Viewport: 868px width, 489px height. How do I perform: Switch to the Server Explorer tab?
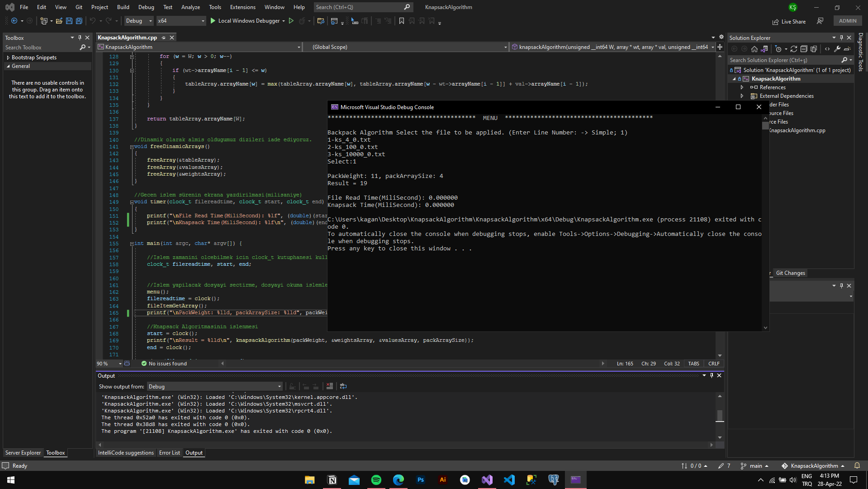tap(23, 453)
